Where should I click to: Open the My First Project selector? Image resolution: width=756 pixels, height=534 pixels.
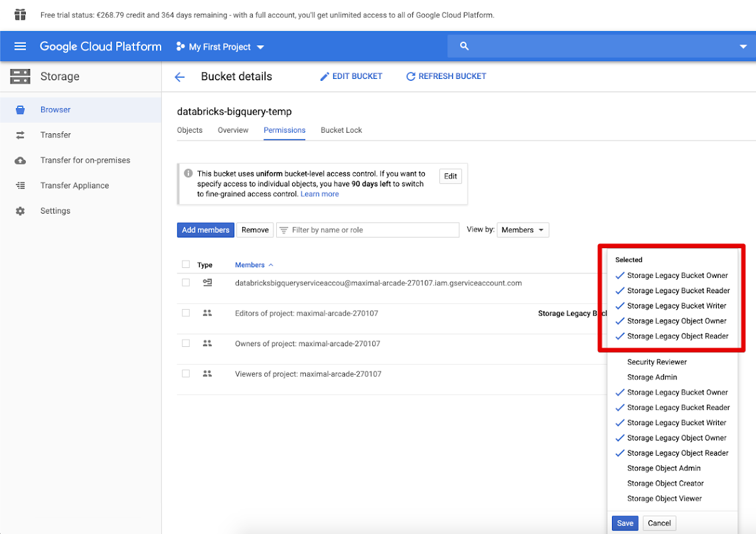tap(219, 46)
